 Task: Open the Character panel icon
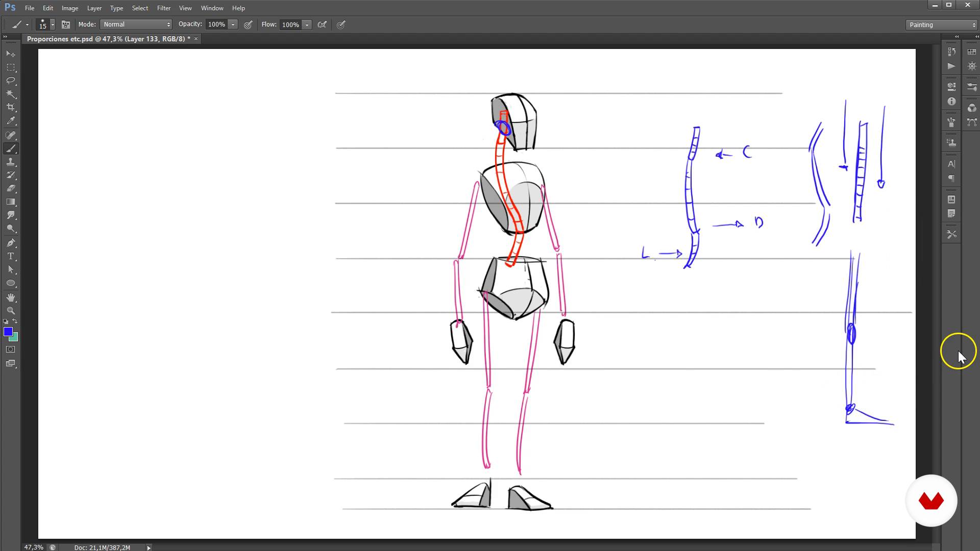951,164
